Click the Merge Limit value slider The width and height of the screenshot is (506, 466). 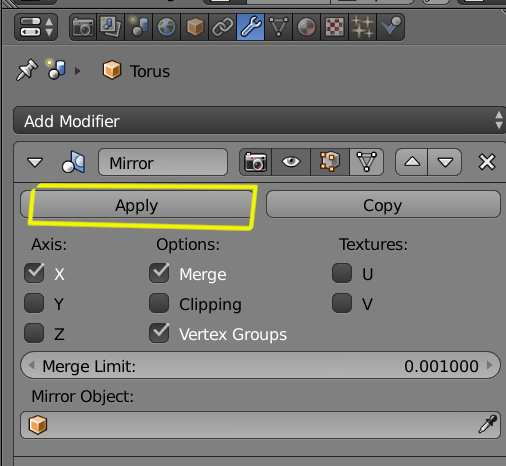260,365
